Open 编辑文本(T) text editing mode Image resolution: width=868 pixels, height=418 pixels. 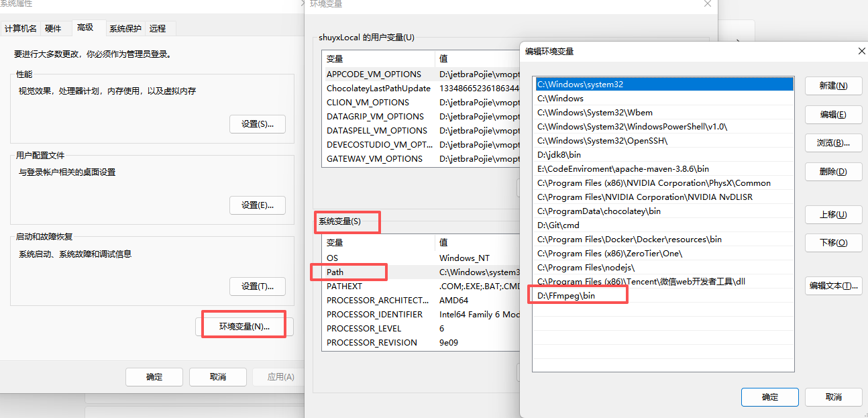pos(833,285)
